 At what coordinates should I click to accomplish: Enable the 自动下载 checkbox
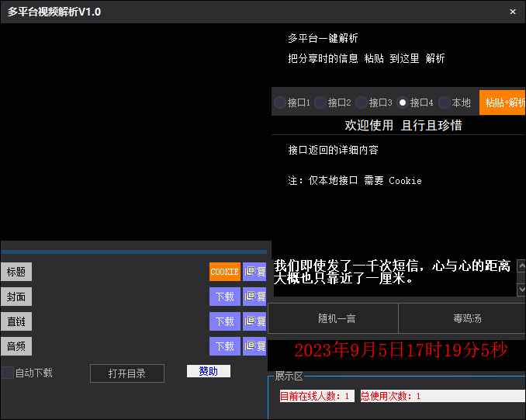[x=8, y=373]
